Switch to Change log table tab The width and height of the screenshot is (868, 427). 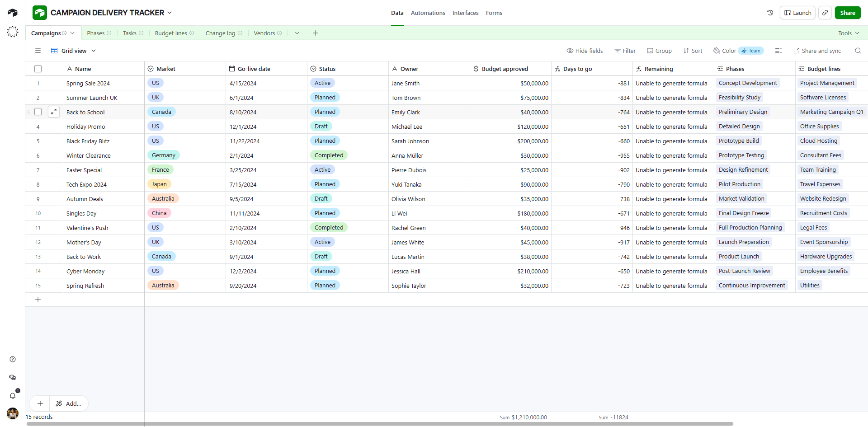(220, 33)
